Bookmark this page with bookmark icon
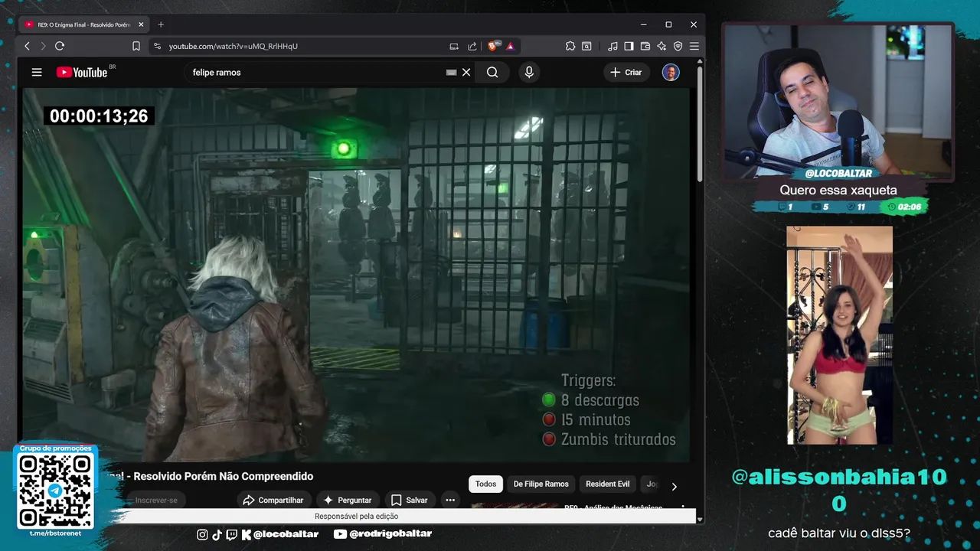This screenshot has width=980, height=551. pos(136,46)
